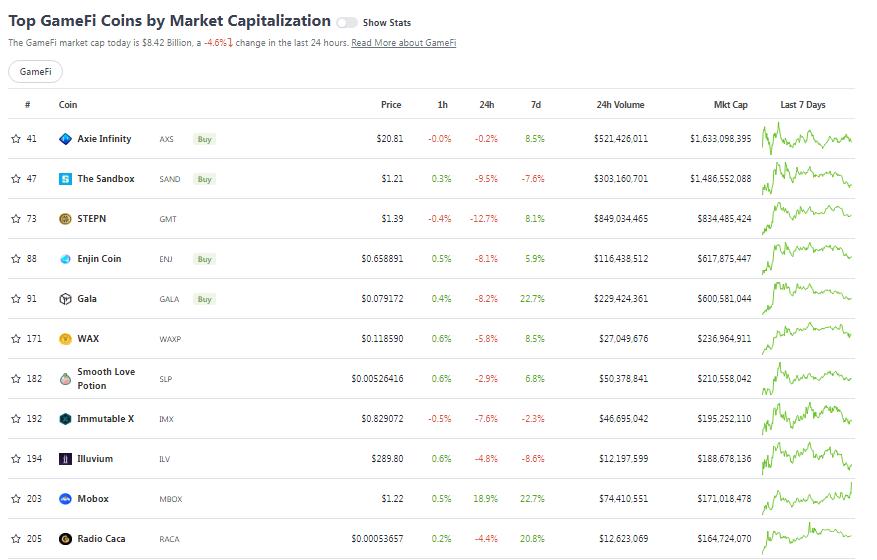
Task: Click the Axie Infinity coin logo
Action: (66, 139)
